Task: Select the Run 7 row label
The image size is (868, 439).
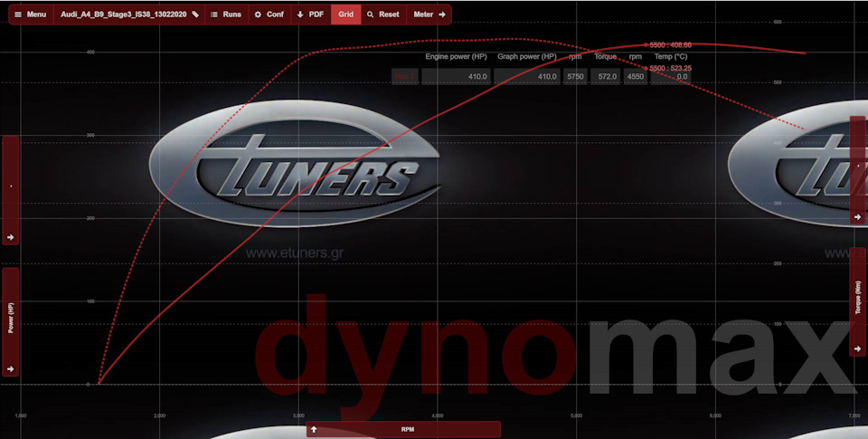Action: point(405,77)
